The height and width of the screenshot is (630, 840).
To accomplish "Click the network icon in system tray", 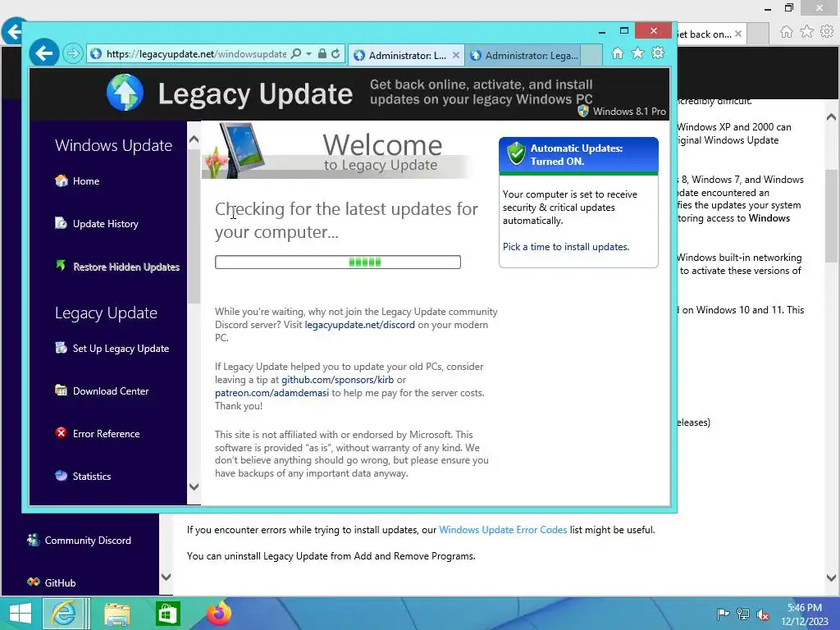I will pyautogui.click(x=743, y=614).
